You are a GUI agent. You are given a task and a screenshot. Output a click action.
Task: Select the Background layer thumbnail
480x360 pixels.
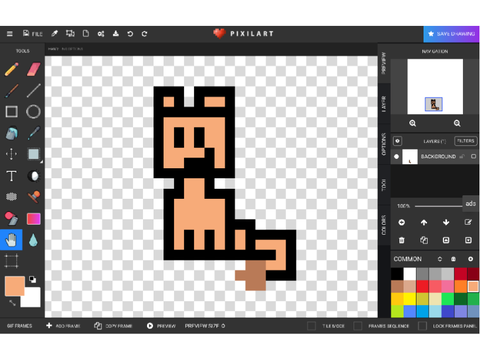tap(410, 156)
